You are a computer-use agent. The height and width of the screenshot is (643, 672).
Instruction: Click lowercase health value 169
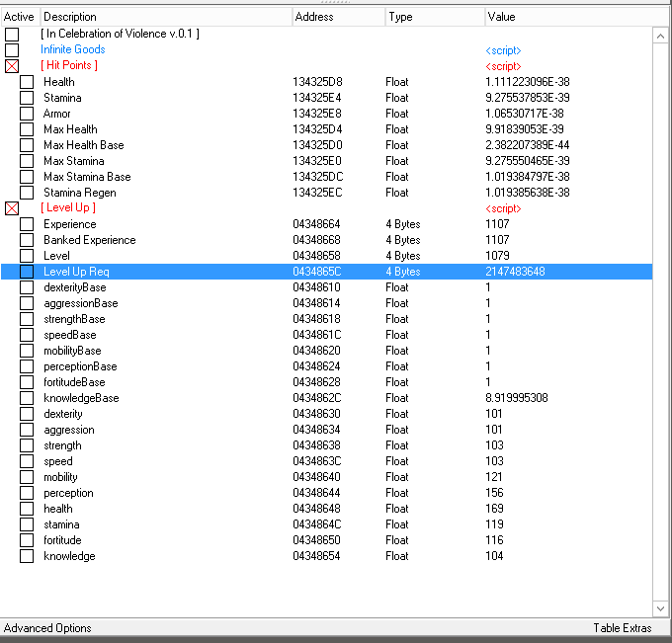[494, 509]
